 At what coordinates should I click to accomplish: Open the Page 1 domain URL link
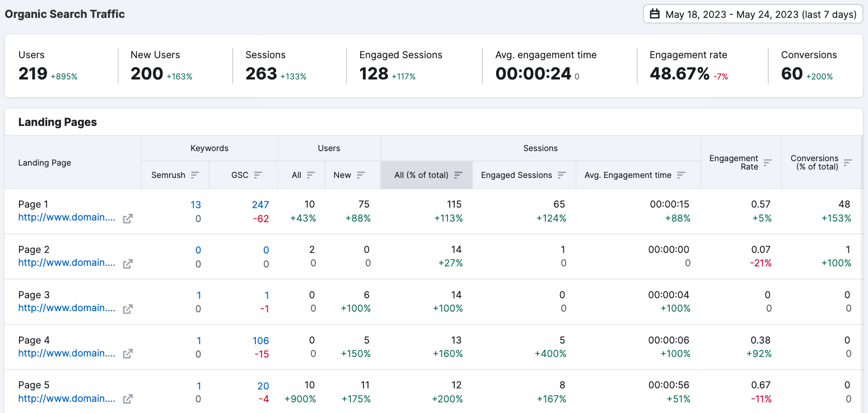[67, 218]
